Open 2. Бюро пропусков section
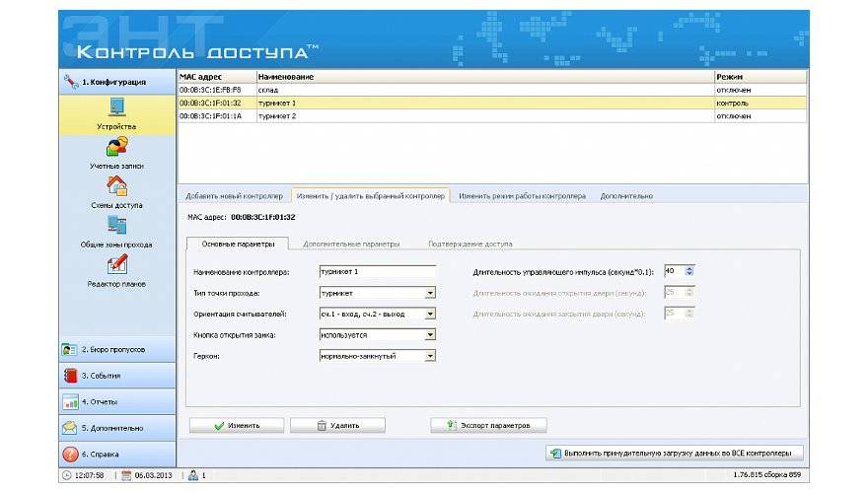 point(116,349)
